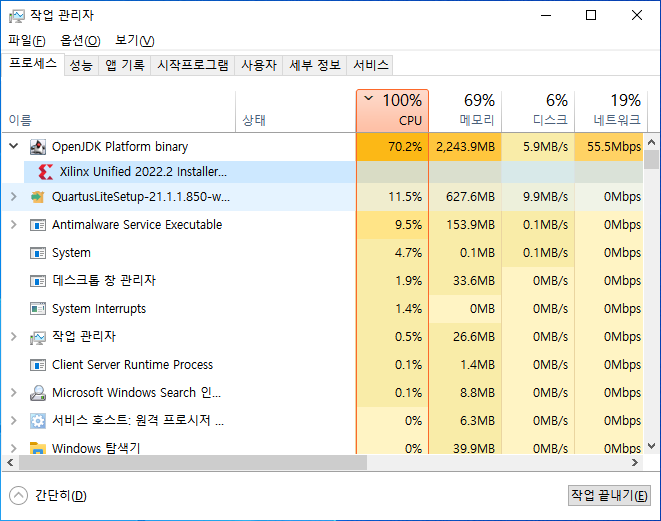Click the Microsoft Windows Search icon
Image resolution: width=661 pixels, height=521 pixels.
[x=38, y=393]
